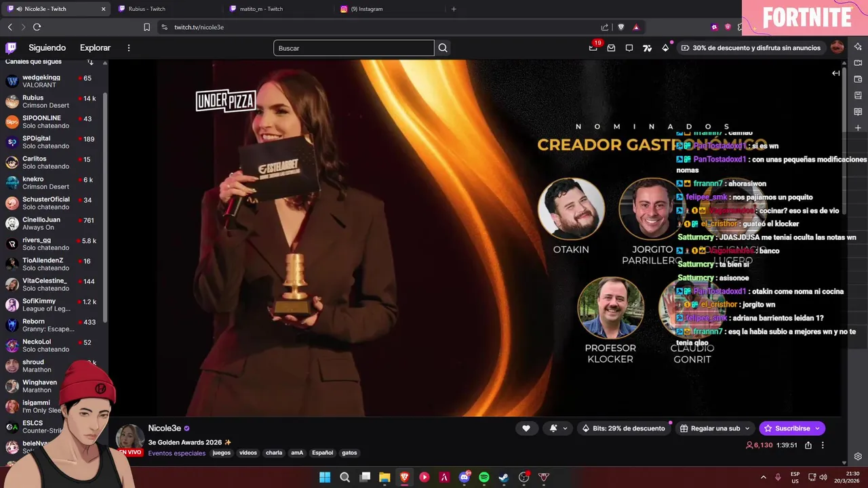This screenshot has width=868, height=488.
Task: Click Bits: 29% de descuento button
Action: click(x=623, y=428)
